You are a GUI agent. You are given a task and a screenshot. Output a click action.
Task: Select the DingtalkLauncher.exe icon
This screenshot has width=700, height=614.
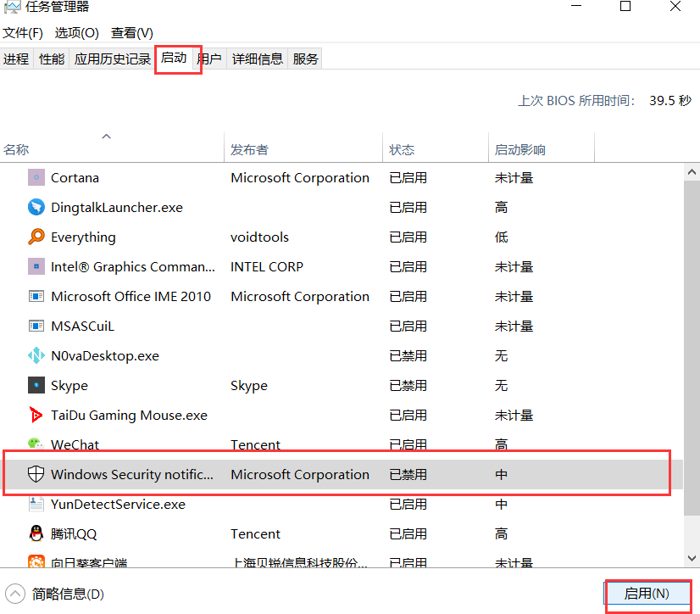coord(36,208)
